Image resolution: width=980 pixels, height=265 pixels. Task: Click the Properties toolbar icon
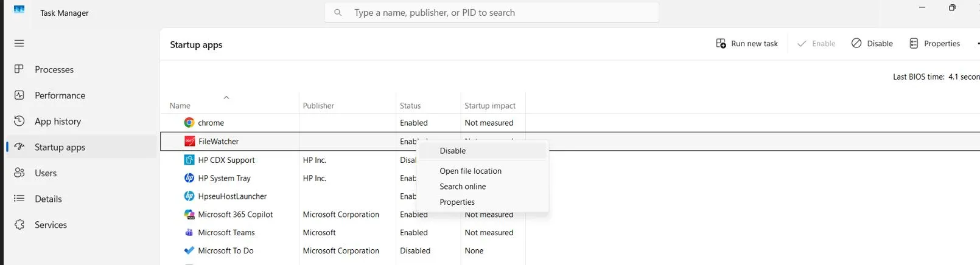coord(914,43)
